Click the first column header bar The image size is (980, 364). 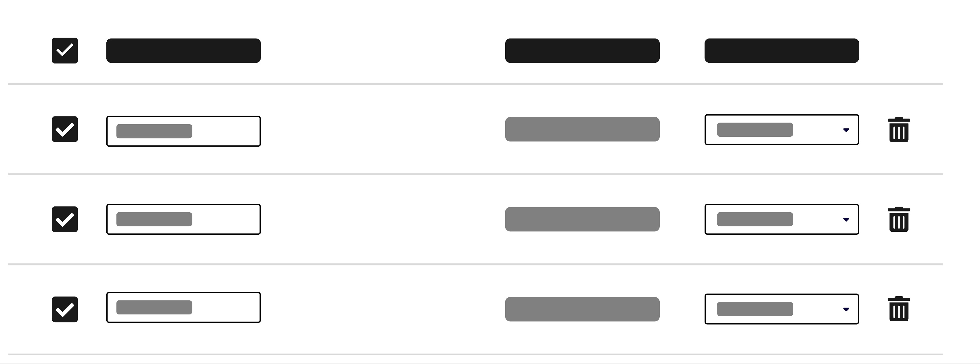coord(183,50)
